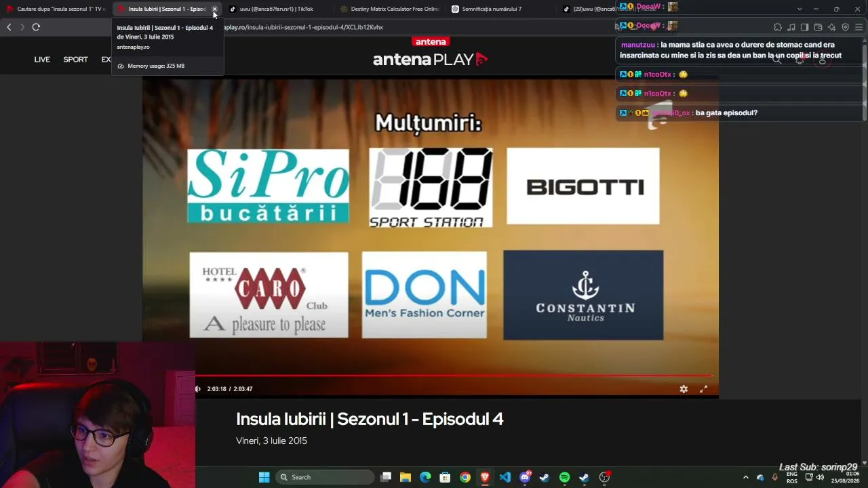The height and width of the screenshot is (488, 868).
Task: Open the Windows Start menu
Action: point(264,477)
